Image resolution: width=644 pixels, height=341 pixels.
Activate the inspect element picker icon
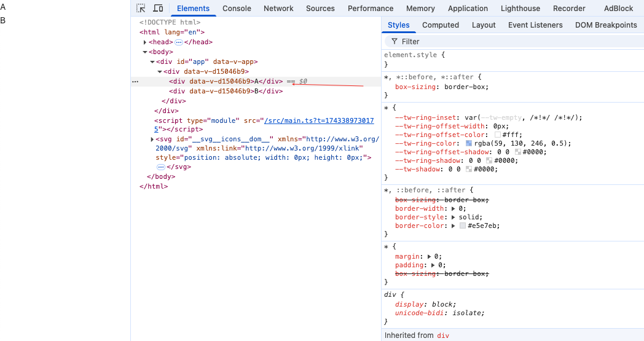click(141, 8)
